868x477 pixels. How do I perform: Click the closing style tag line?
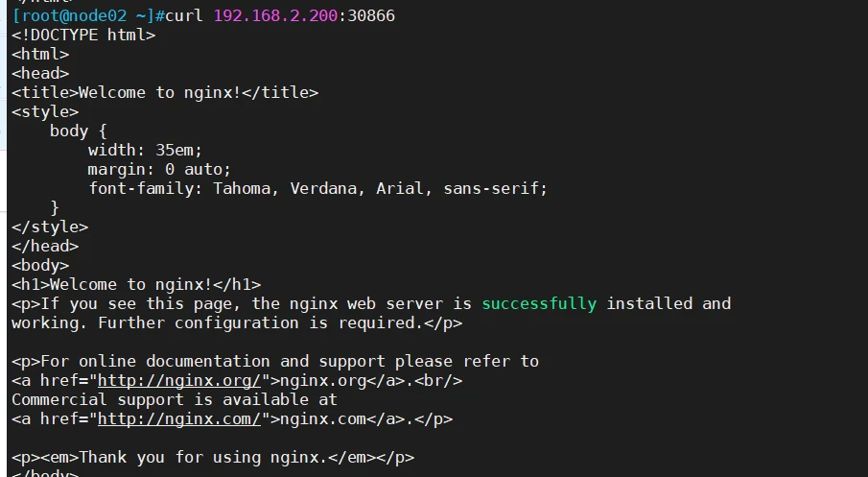coord(50,227)
